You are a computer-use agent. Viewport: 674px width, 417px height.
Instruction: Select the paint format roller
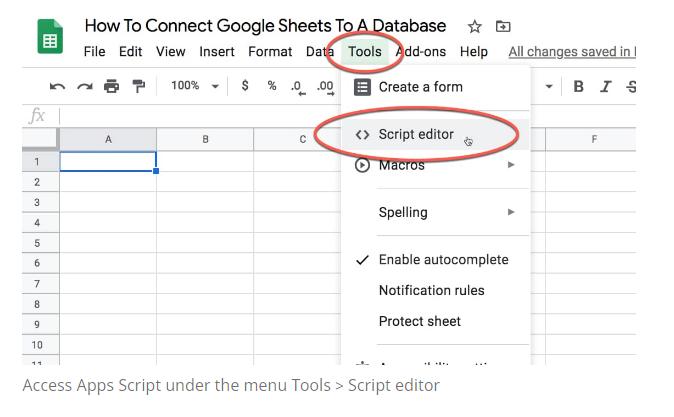pyautogui.click(x=138, y=87)
